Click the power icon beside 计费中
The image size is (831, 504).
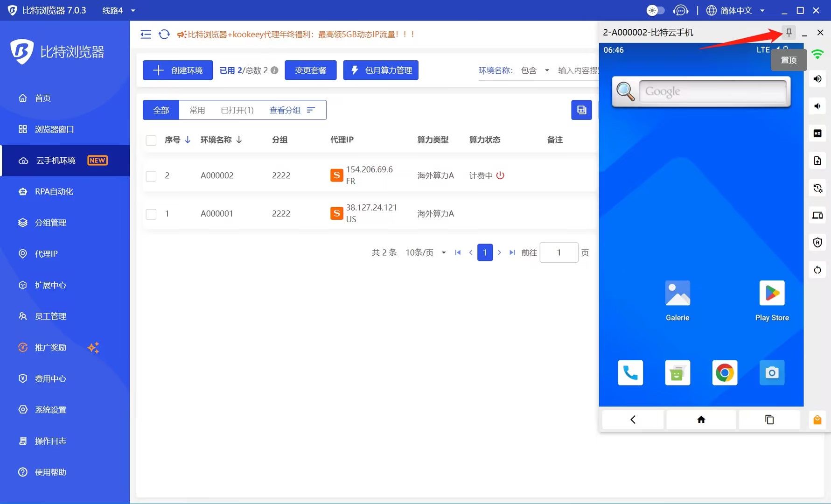(x=500, y=175)
